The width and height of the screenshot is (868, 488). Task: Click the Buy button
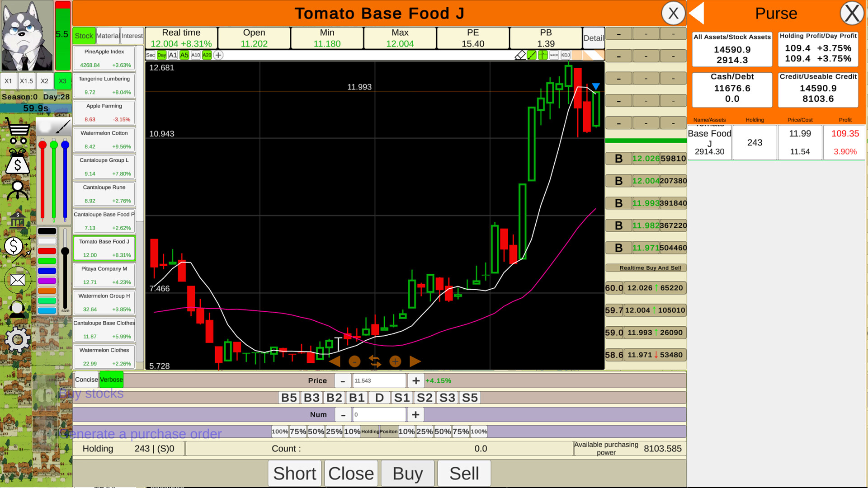click(407, 473)
